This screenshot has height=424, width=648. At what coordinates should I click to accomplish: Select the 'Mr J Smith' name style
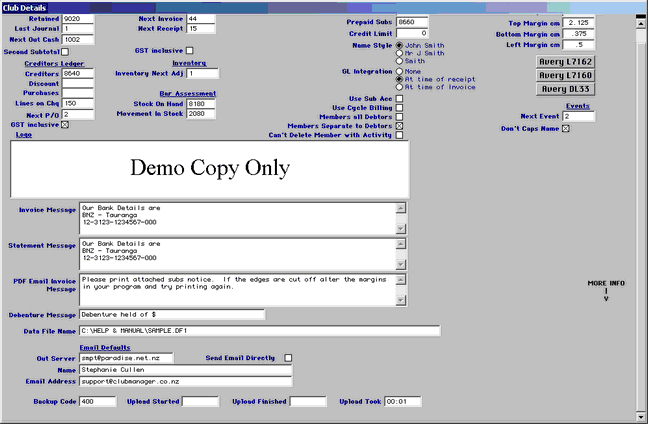pyautogui.click(x=400, y=53)
